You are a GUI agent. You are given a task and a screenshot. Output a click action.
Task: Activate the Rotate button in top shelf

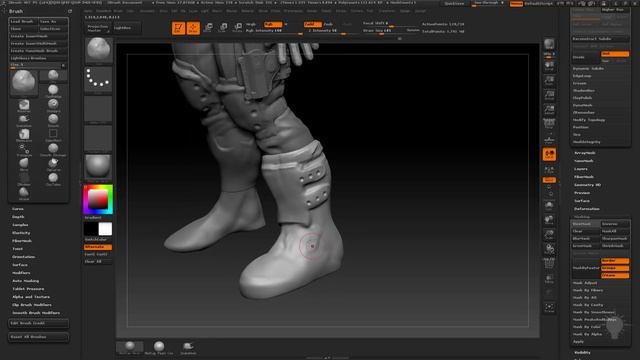(x=238, y=28)
